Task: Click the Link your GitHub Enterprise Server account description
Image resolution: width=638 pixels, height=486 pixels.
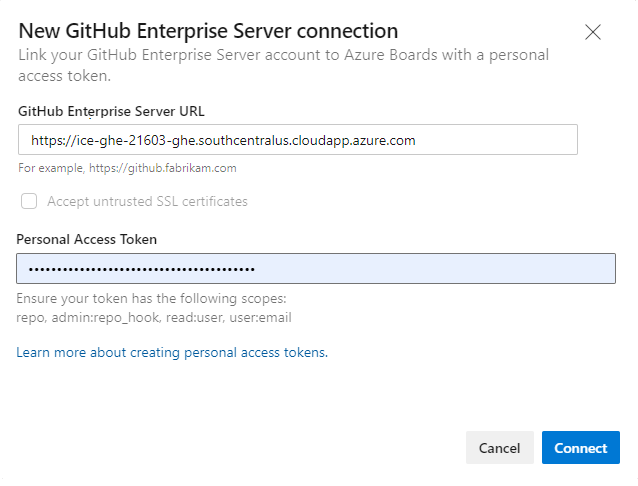Action: [284, 65]
